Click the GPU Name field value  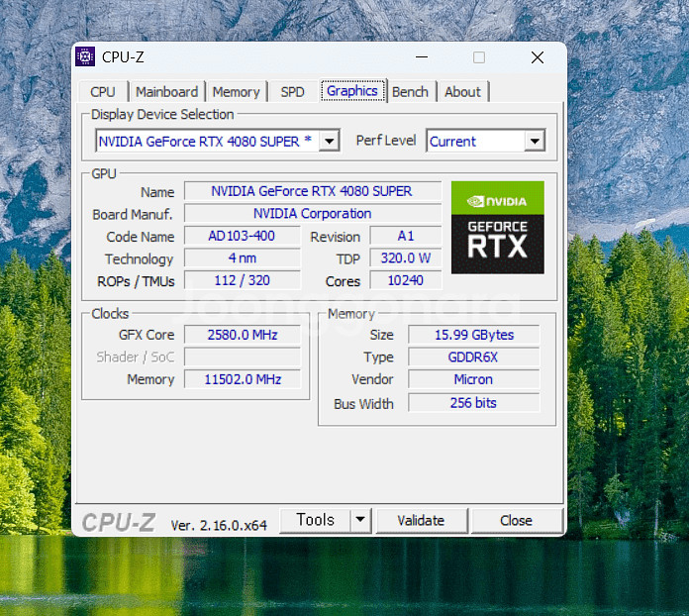tap(312, 191)
